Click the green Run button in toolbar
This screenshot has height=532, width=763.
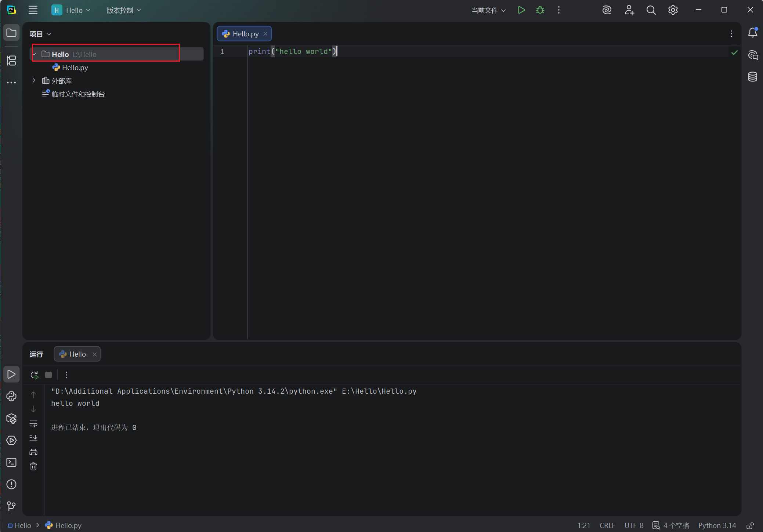521,10
